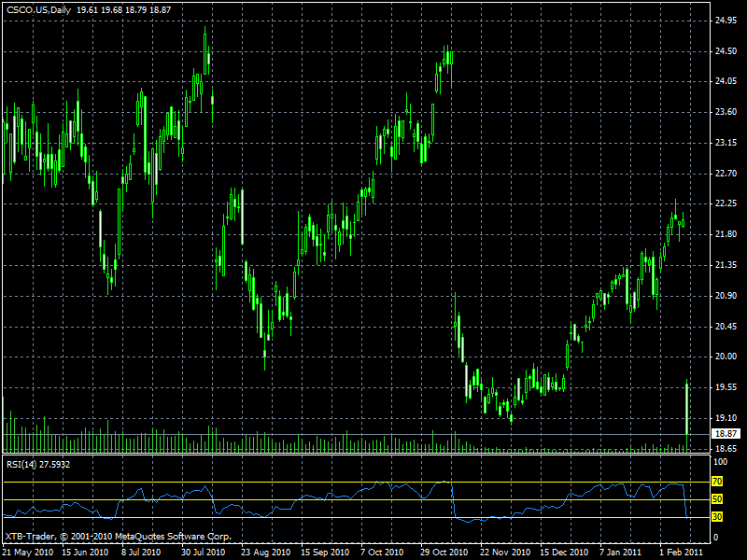Click the 7 Jan 2011 date label
This screenshot has height=560, width=747.
(621, 553)
